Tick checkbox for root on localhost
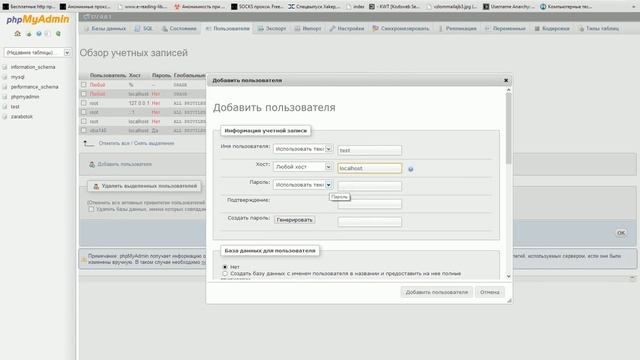The image size is (640, 360). (x=84, y=121)
